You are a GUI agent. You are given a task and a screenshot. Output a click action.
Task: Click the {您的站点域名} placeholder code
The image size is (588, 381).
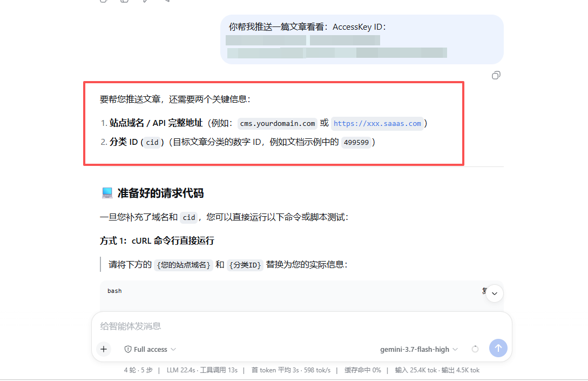(x=184, y=265)
